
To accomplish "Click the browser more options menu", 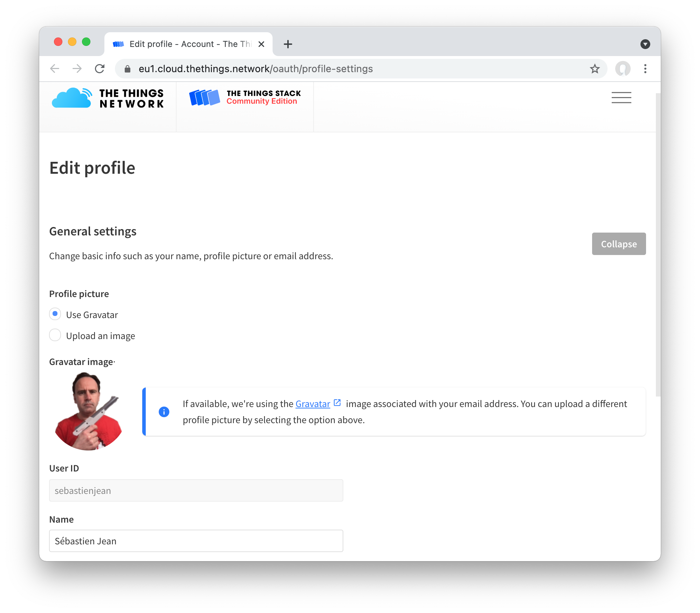I will tap(646, 68).
